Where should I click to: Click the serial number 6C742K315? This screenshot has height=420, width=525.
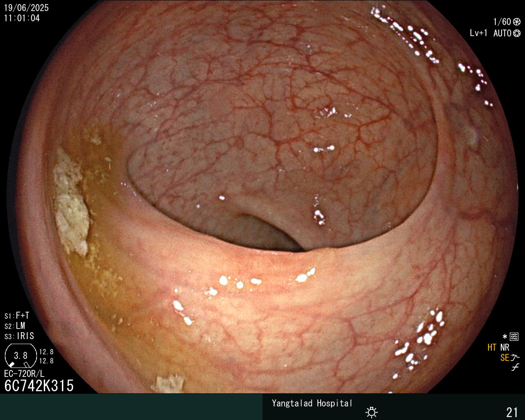(x=39, y=386)
